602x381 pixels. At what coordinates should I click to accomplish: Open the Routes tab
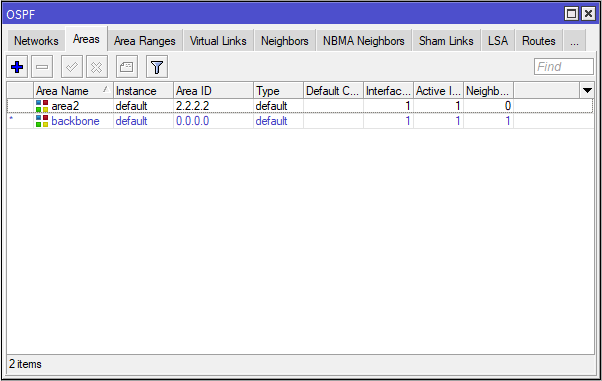(x=539, y=41)
